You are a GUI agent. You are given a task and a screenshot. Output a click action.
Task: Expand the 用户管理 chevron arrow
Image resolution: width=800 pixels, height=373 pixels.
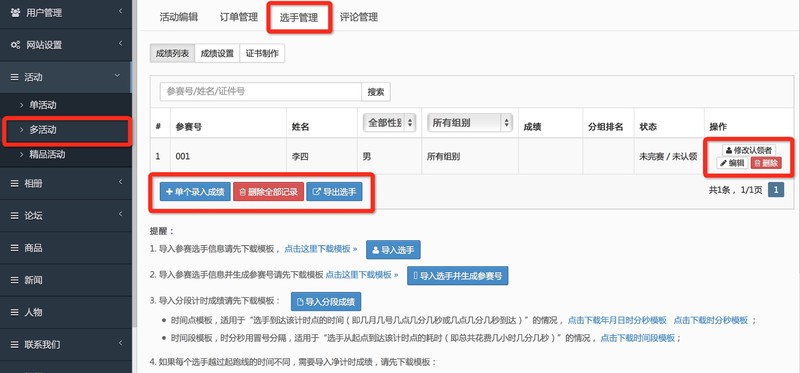click(x=120, y=11)
